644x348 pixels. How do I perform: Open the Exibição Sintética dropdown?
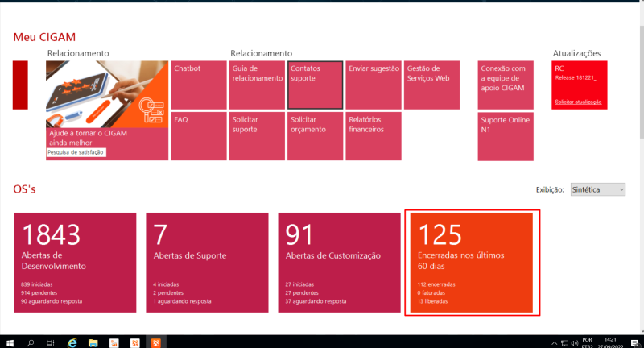tap(597, 189)
